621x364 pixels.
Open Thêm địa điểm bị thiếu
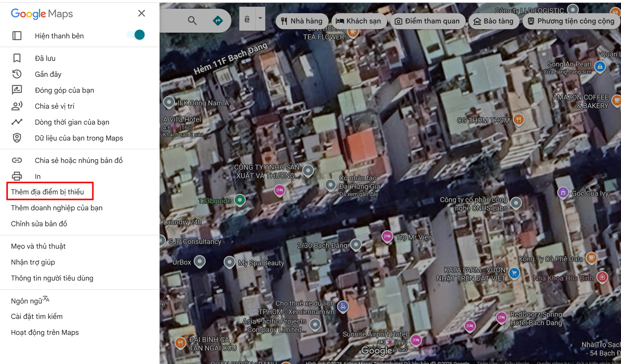point(47,192)
